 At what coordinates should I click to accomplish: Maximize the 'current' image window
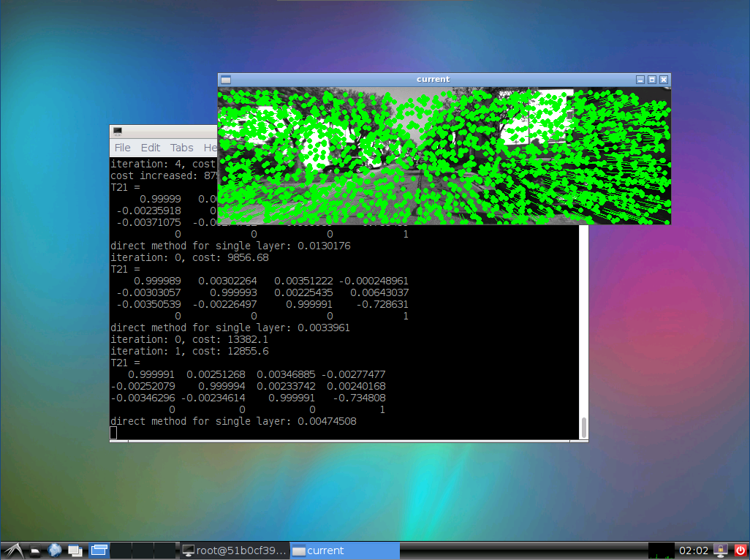tap(652, 80)
